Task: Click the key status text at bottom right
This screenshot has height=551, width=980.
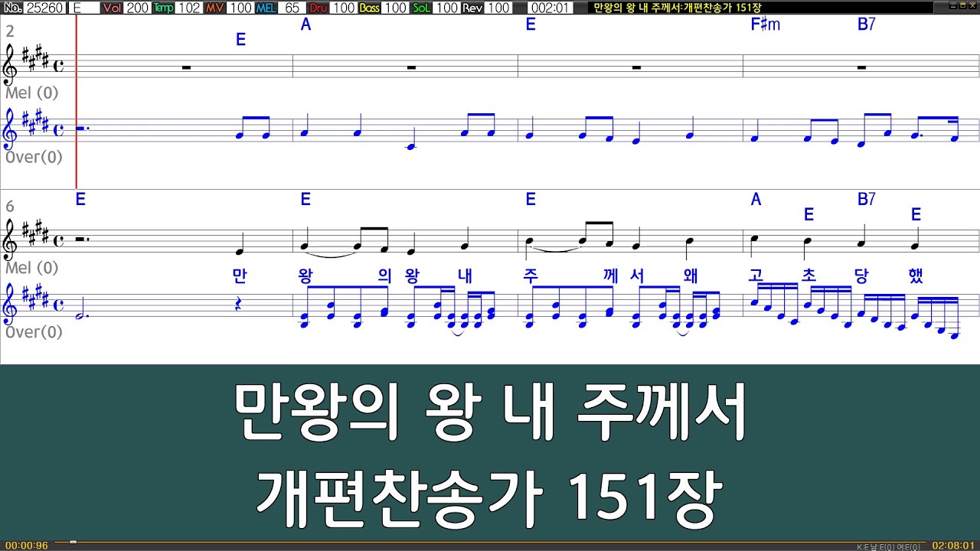Action: point(888,546)
